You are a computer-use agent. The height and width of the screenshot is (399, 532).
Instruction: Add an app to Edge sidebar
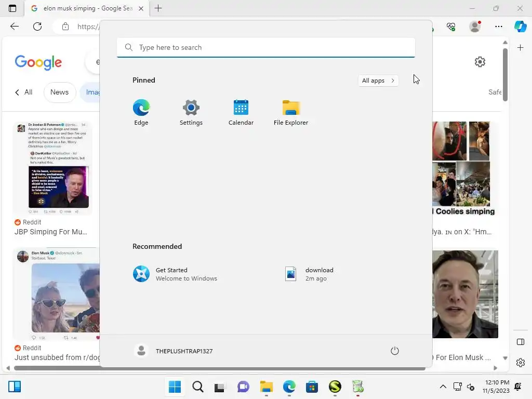pyautogui.click(x=520, y=47)
